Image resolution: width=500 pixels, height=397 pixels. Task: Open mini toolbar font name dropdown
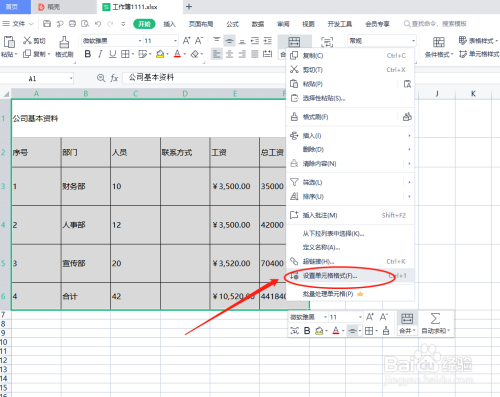point(325,317)
